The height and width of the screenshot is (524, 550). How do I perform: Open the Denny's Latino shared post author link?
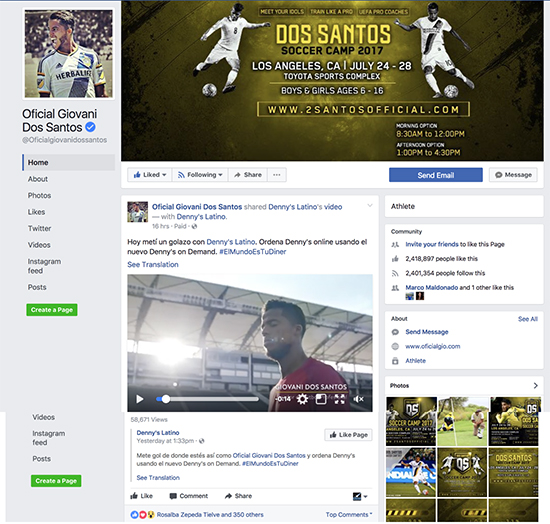coord(158,432)
